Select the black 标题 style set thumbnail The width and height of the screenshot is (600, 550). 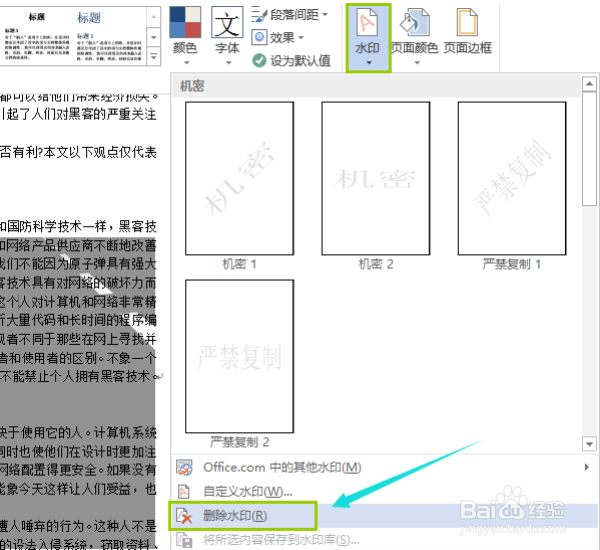(37, 38)
